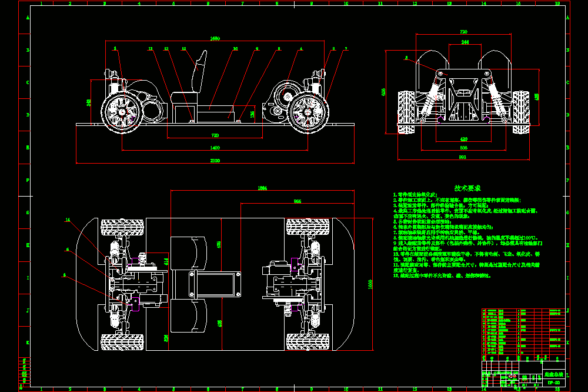Click the 536 dimension text

coord(166,338)
